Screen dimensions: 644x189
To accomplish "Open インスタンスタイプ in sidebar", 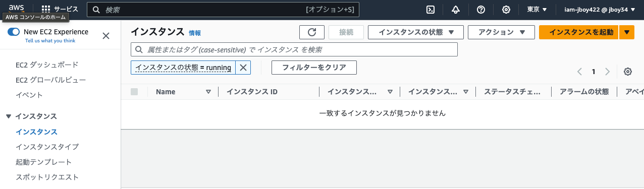I will tap(47, 147).
